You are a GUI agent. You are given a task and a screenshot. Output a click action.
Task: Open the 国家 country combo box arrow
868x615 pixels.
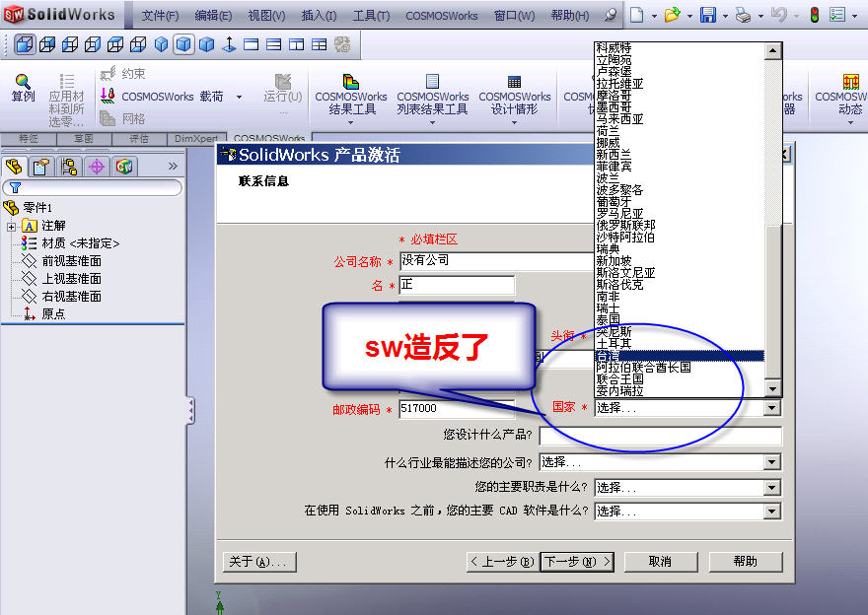point(772,408)
